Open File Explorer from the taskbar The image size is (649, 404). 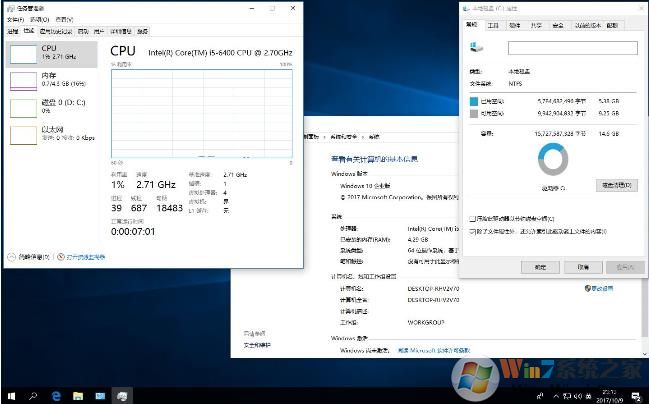[78, 396]
